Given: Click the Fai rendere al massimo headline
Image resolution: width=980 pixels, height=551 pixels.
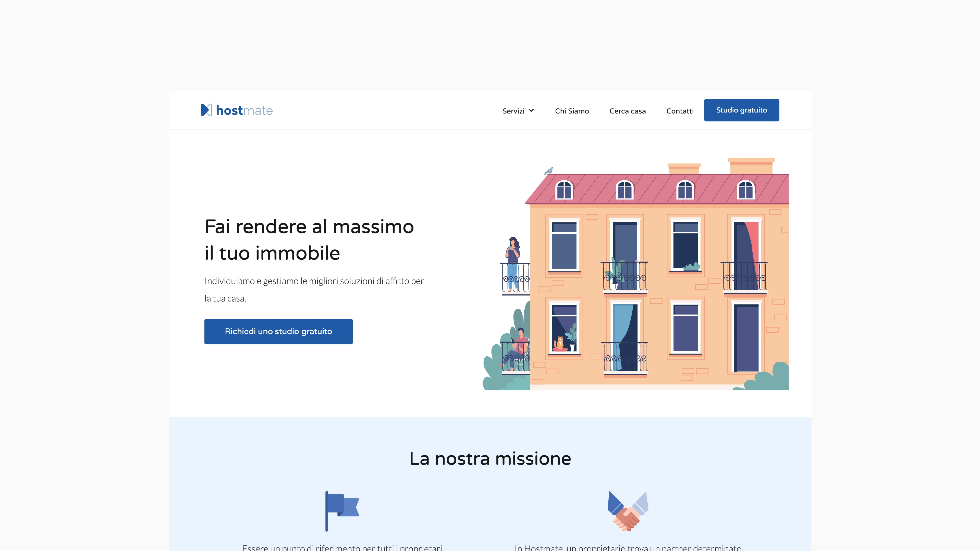Looking at the screenshot, I should tap(309, 240).
